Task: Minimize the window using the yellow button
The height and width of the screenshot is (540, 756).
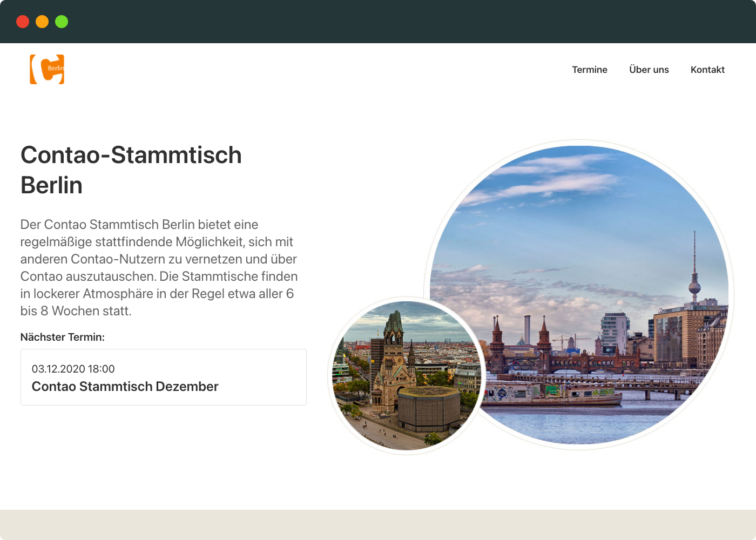Action: tap(42, 22)
